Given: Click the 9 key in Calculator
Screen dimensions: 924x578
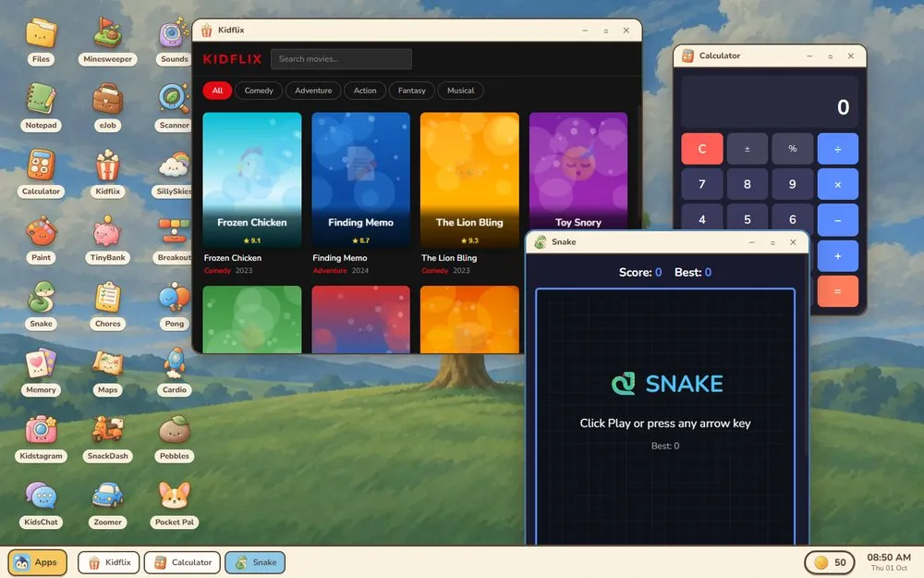Looking at the screenshot, I should tap(793, 185).
